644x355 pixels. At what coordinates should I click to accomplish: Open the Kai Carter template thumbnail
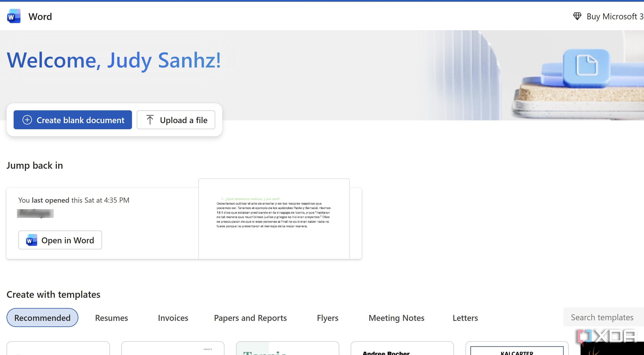(x=517, y=348)
